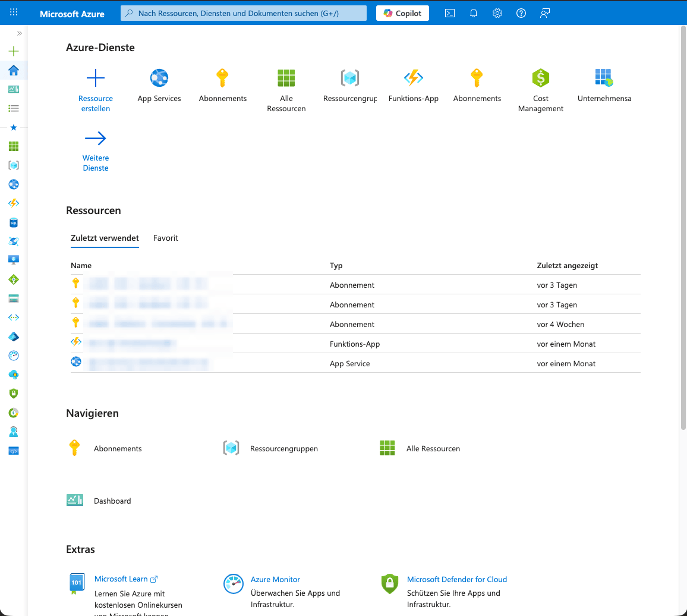
Task: Switch to the Favorit tab
Action: 166,238
